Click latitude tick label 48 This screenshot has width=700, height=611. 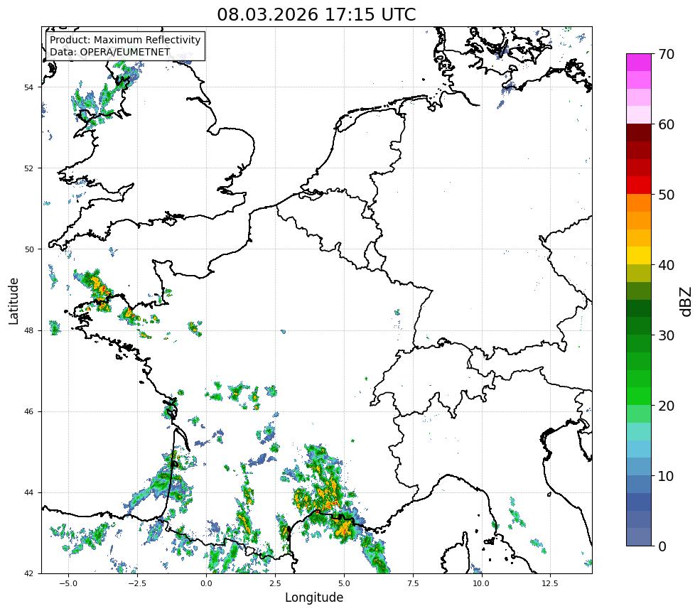coord(28,330)
